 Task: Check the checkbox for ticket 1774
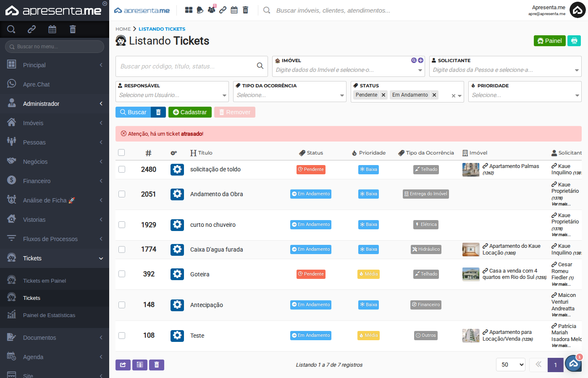[122, 249]
